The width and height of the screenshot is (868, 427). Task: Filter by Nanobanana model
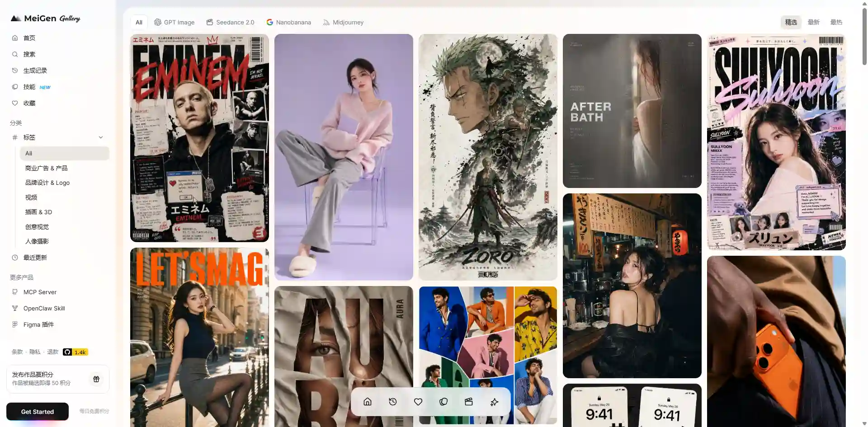pyautogui.click(x=289, y=22)
